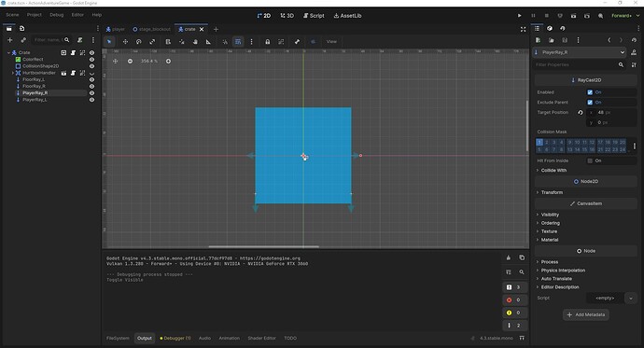This screenshot has height=348, width=644.
Task: Open the PlayerRay_R object selector dropdown
Action: 580,52
